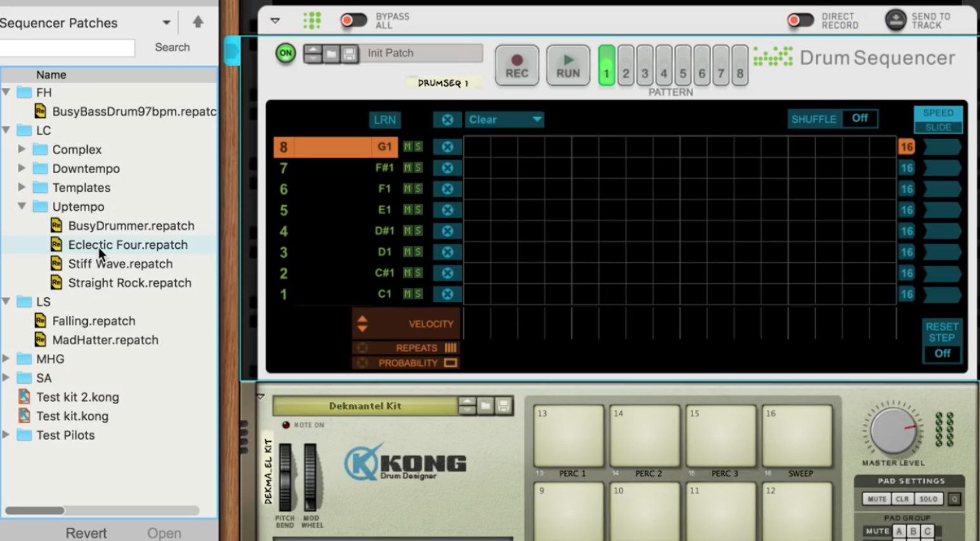Adjust the Kong Master Level knob
The image size is (980, 541).
click(893, 430)
